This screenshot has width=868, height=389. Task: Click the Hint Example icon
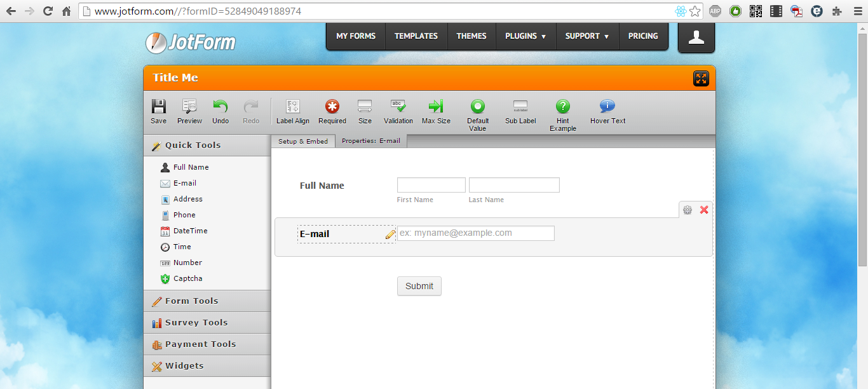pyautogui.click(x=563, y=107)
